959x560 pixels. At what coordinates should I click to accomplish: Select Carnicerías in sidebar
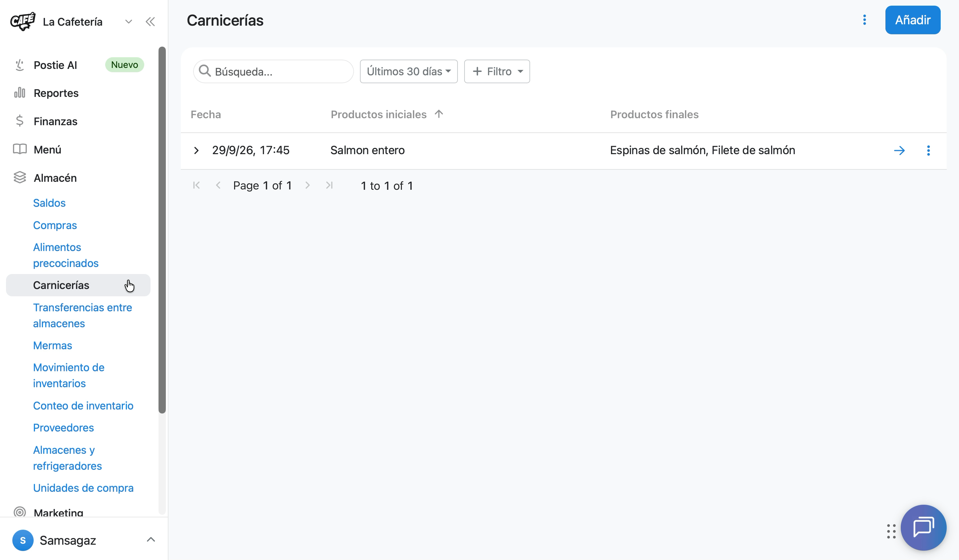coord(78,285)
